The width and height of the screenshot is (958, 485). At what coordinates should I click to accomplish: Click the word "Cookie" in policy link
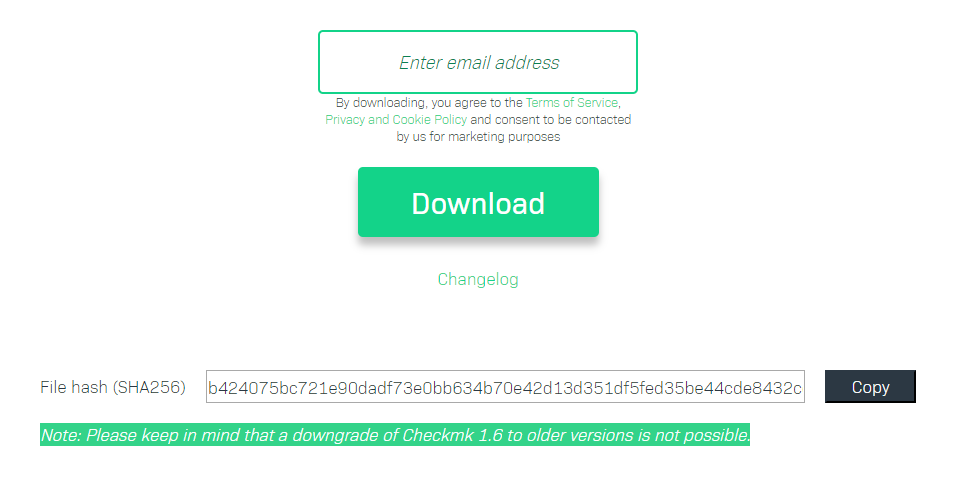[x=411, y=120]
